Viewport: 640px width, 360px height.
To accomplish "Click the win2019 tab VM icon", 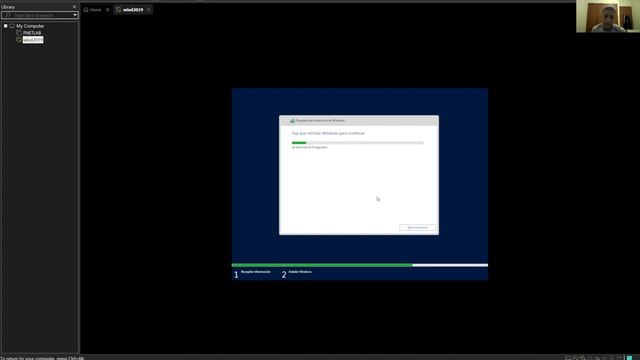I will [118, 9].
